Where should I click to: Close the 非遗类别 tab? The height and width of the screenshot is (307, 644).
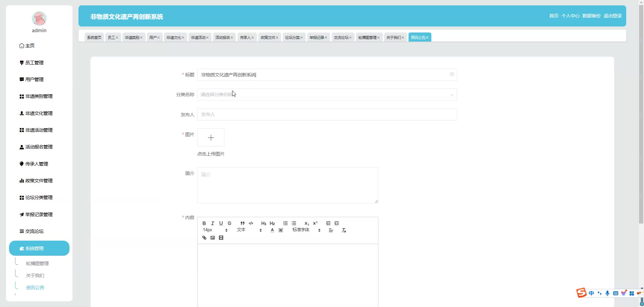point(141,38)
